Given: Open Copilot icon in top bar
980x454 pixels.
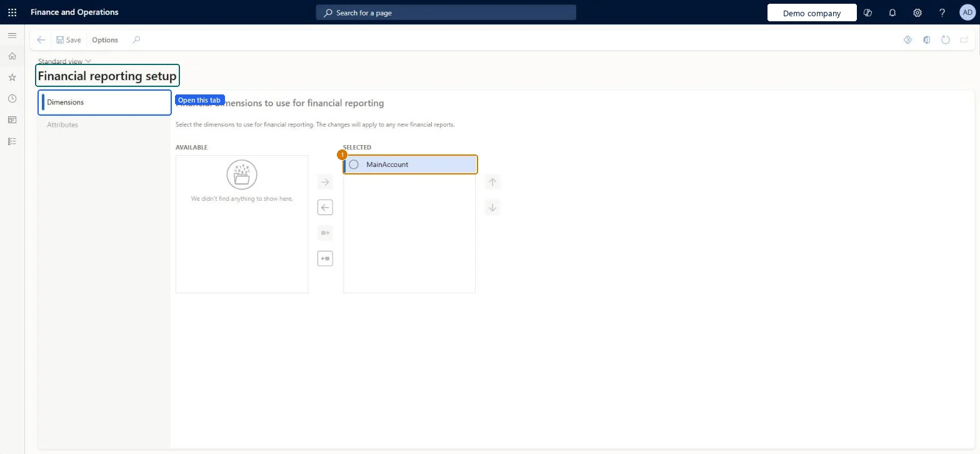Looking at the screenshot, I should [867, 13].
